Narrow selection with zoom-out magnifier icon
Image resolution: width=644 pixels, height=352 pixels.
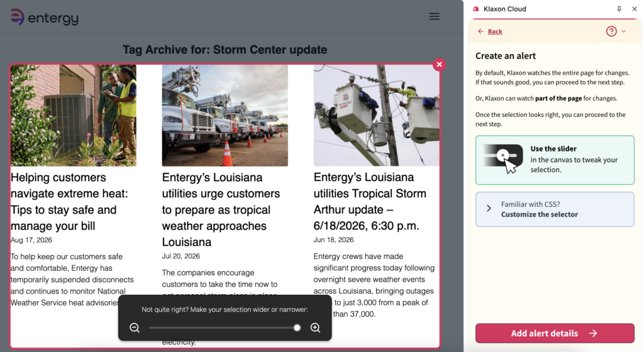pos(135,327)
